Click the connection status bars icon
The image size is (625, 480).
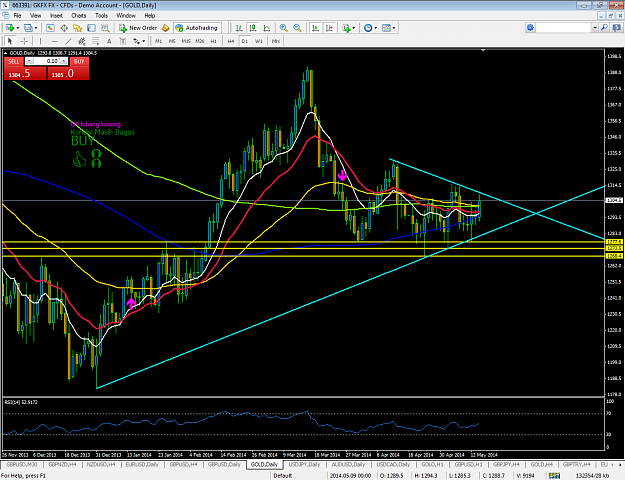tap(554, 476)
